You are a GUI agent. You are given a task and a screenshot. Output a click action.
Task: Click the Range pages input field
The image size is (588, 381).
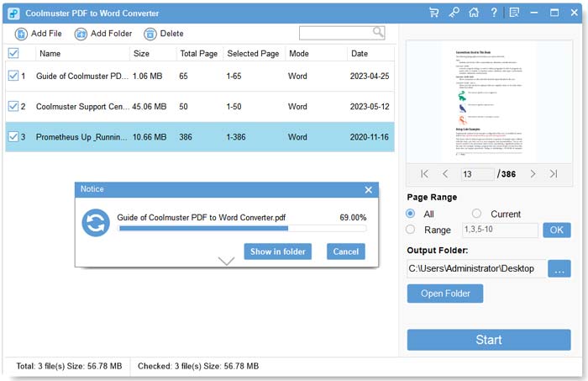500,230
